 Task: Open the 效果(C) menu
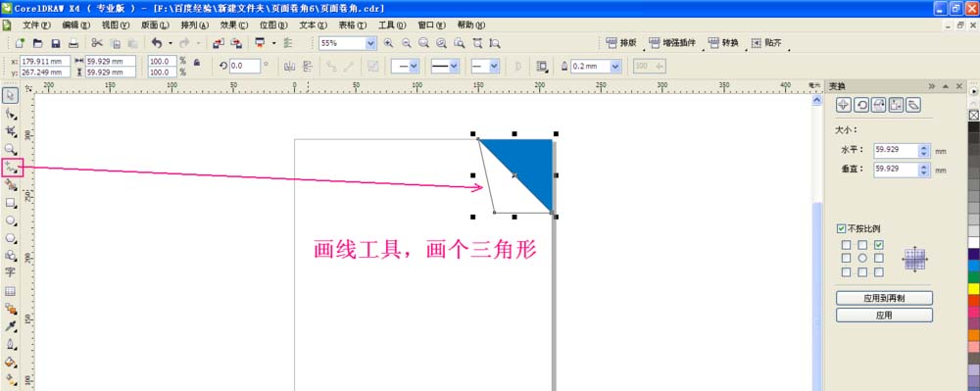click(x=233, y=24)
